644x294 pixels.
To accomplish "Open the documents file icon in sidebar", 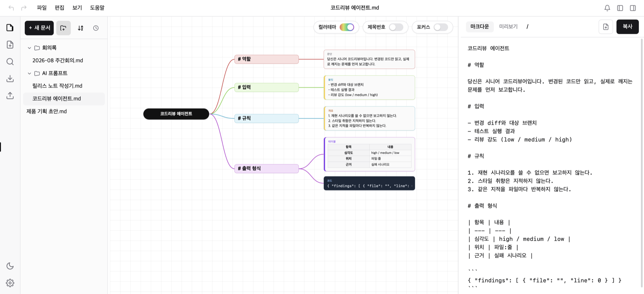I will point(10,28).
